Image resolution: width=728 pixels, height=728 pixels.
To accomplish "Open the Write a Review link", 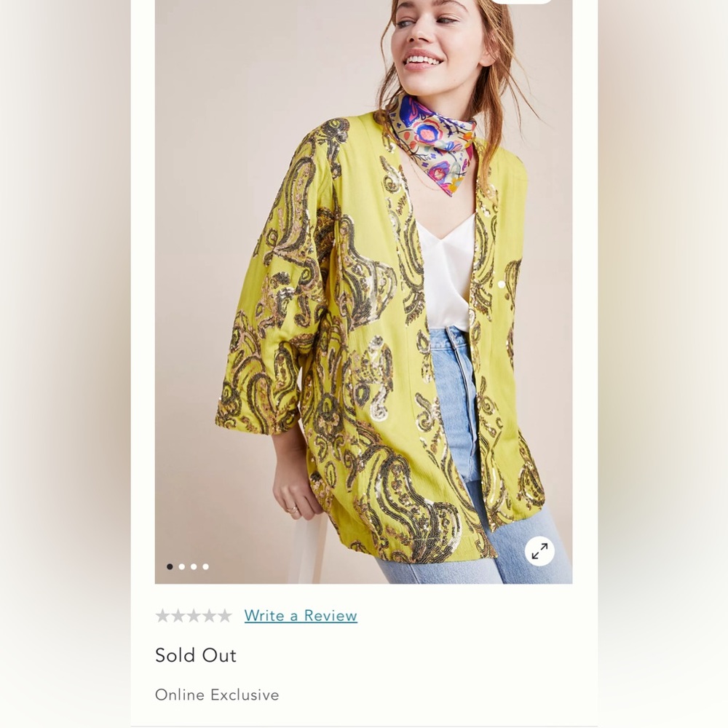I will [300, 617].
